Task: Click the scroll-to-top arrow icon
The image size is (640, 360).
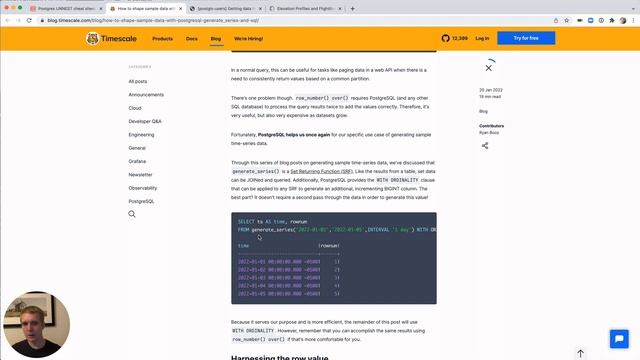Action: click(580, 353)
